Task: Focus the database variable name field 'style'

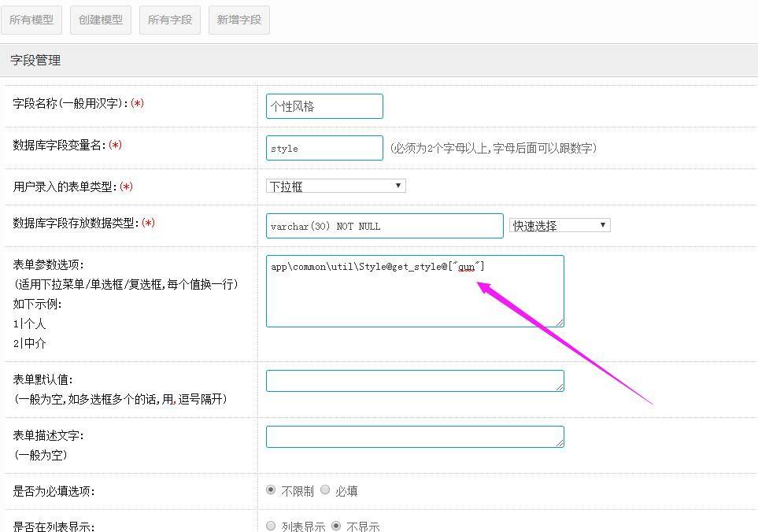Action: point(324,148)
